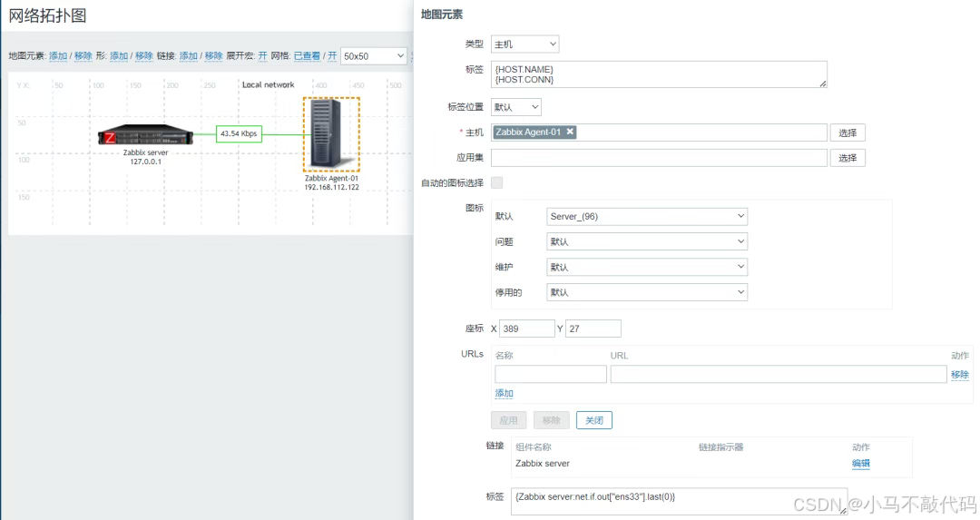Click 添加 link next to 链接
The image size is (980, 520).
click(188, 55)
